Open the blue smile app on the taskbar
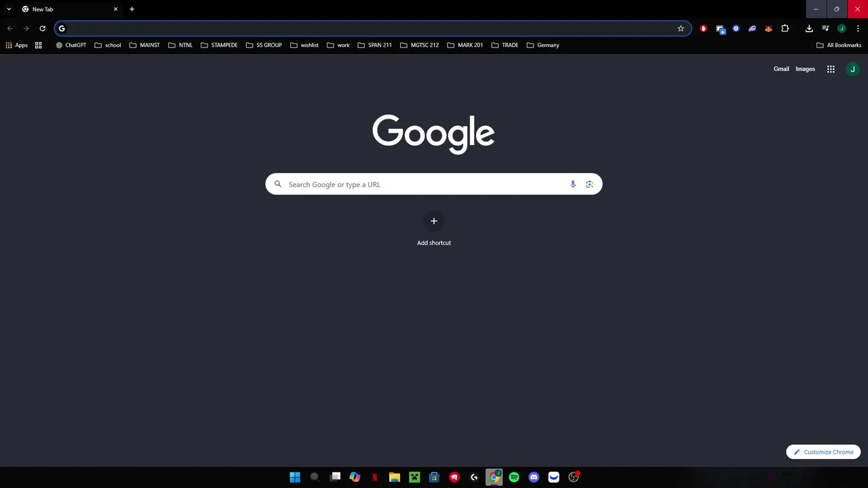The image size is (868, 488). (554, 477)
